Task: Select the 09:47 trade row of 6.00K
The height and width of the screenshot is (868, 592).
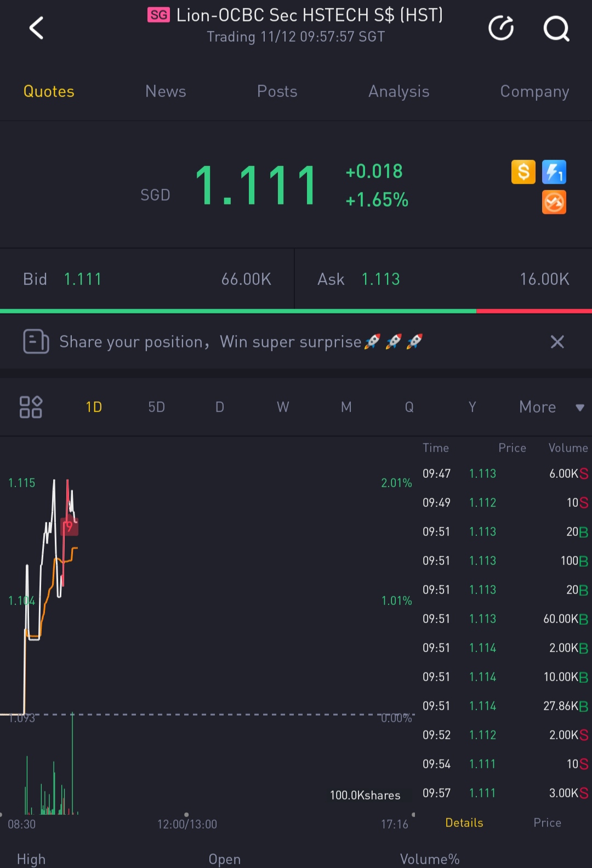Action: tap(505, 473)
